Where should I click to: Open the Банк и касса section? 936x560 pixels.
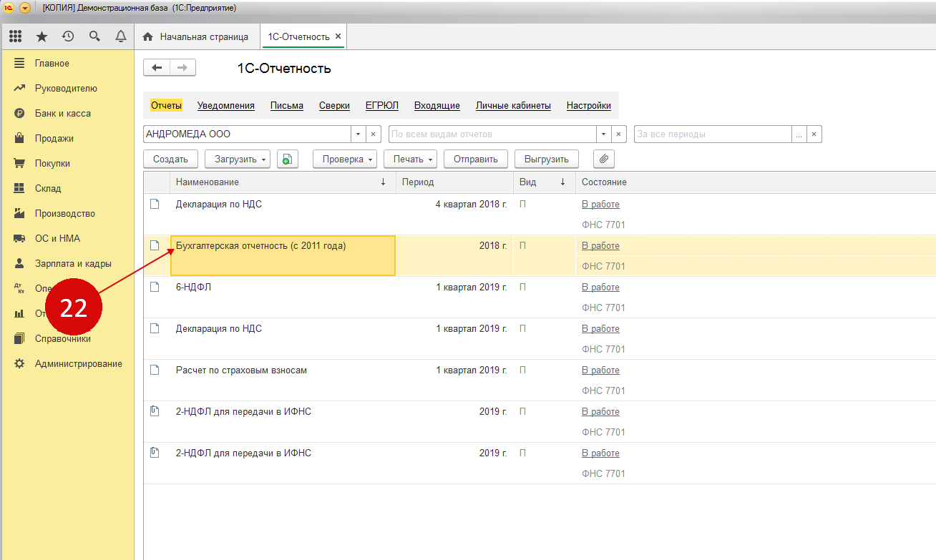click(x=62, y=114)
